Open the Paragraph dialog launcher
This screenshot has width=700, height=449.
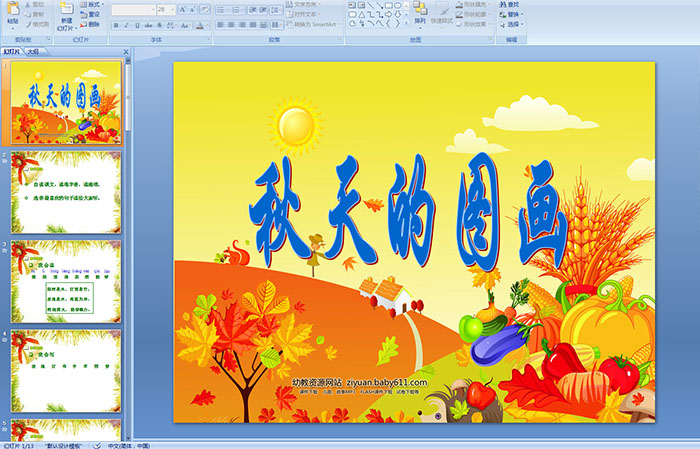[x=340, y=39]
